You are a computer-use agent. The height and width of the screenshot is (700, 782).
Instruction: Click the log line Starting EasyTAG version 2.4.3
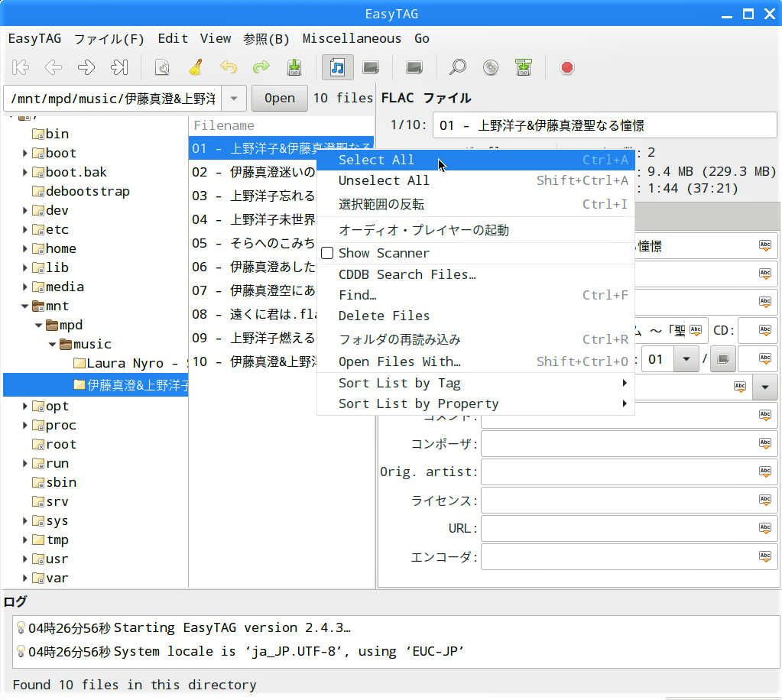tap(232, 627)
